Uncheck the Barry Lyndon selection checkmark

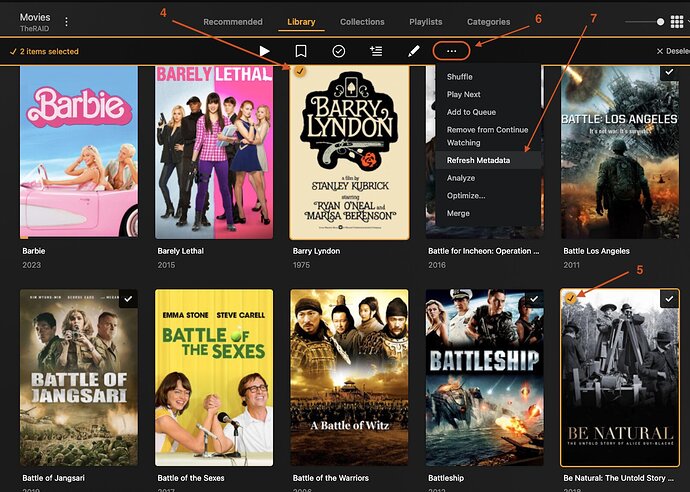click(300, 71)
